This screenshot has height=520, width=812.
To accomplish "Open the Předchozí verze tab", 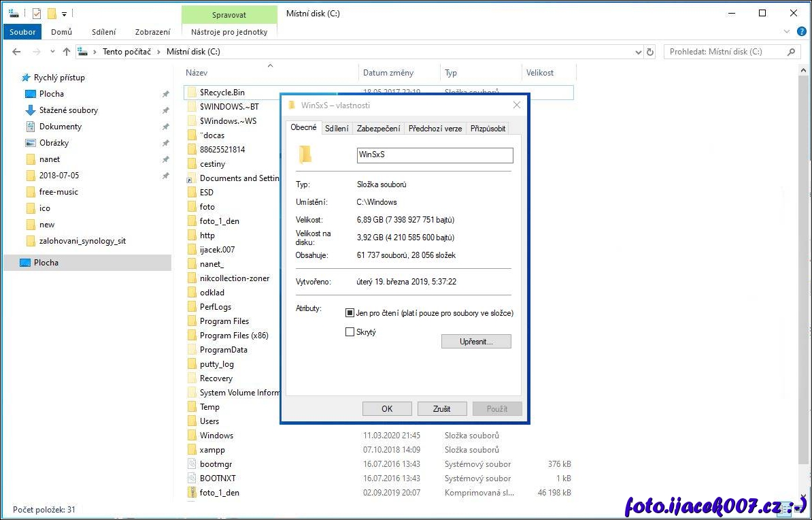I will point(435,129).
